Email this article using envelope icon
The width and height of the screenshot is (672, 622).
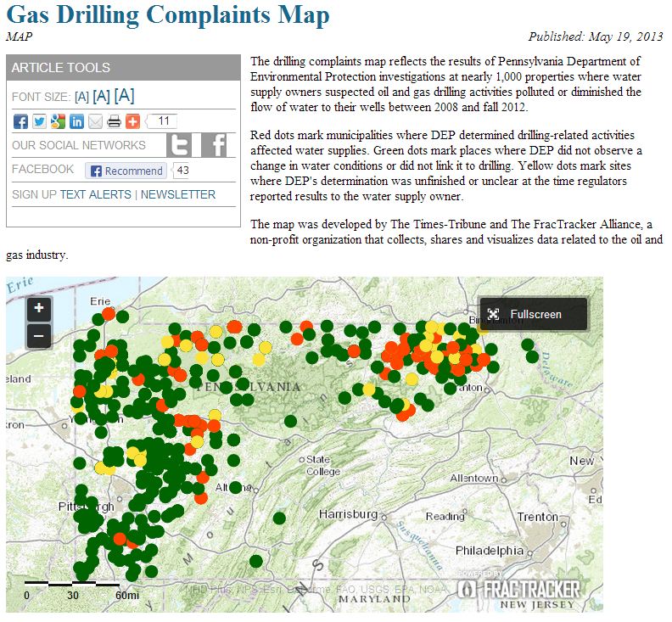click(x=95, y=121)
